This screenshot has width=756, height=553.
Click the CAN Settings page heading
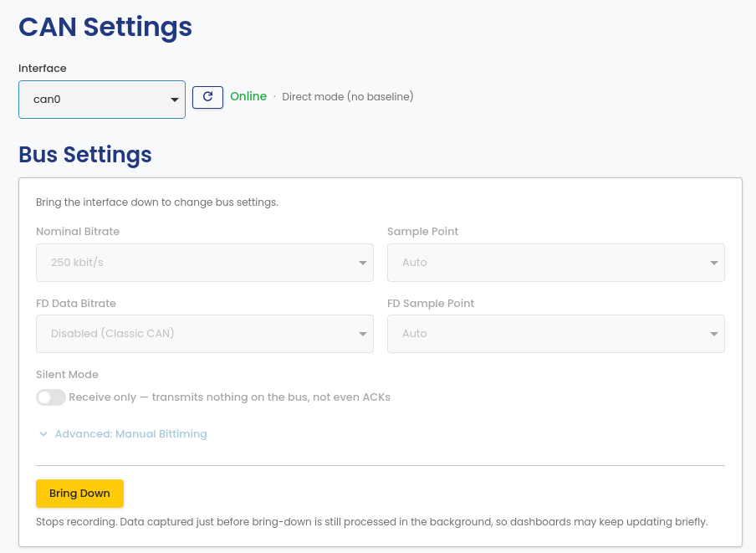click(105, 27)
